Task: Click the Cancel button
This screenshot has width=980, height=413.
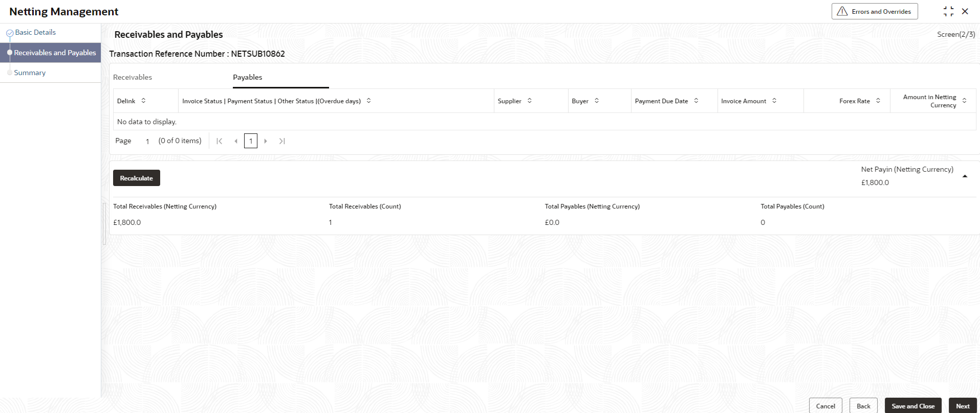Action: point(825,406)
